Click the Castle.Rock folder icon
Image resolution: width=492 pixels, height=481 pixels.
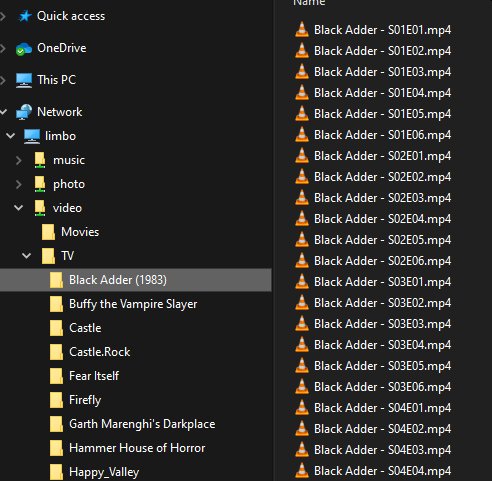click(56, 352)
